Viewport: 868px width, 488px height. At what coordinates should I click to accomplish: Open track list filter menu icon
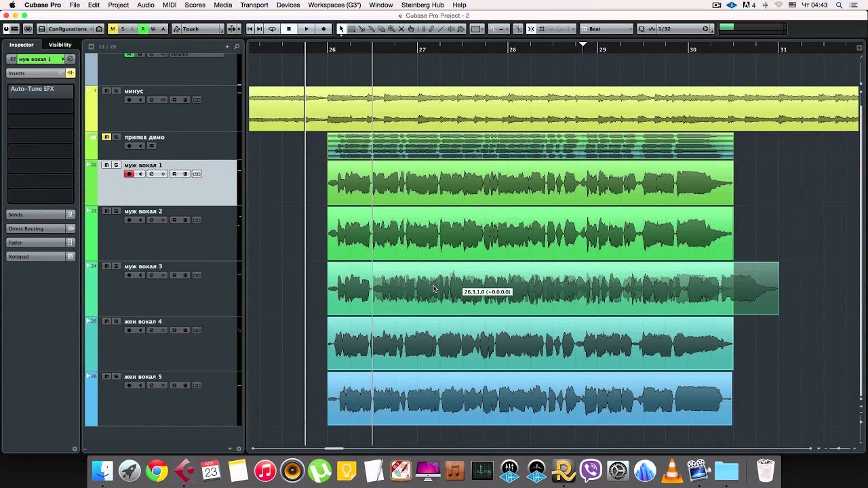tap(91, 46)
